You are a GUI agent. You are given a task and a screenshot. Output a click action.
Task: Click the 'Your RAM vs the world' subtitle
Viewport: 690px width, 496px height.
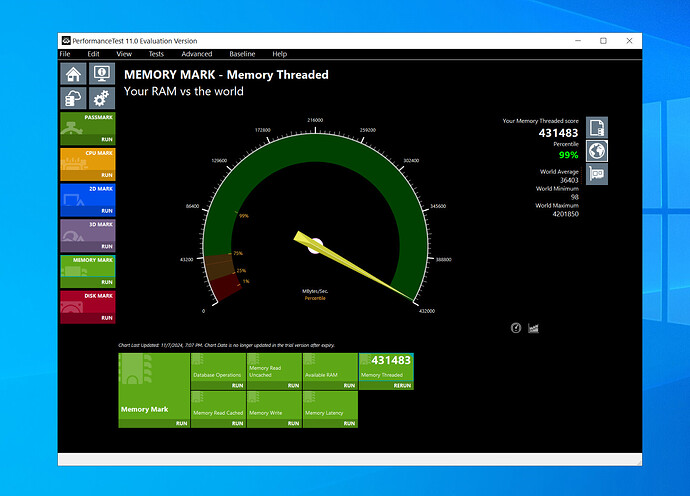184,92
